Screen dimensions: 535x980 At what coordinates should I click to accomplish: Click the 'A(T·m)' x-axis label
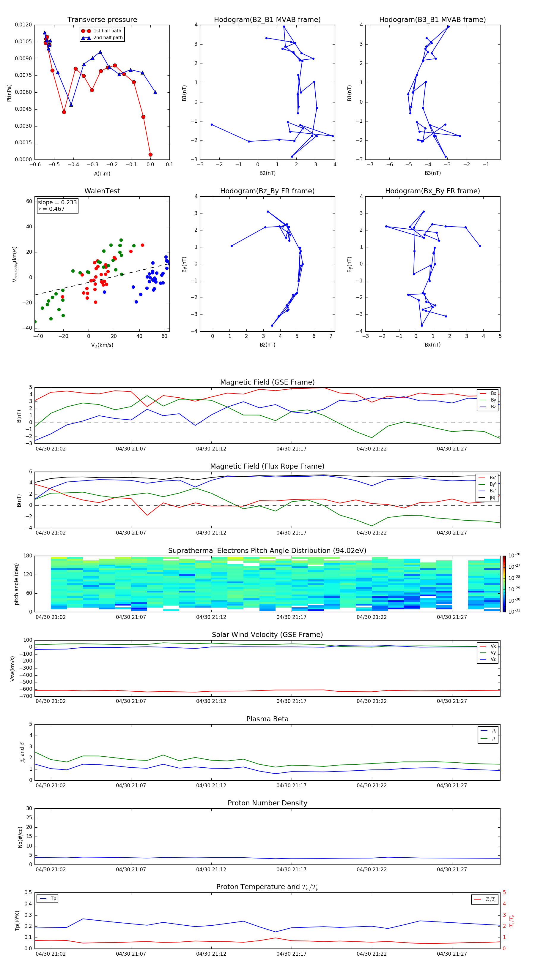(102, 173)
